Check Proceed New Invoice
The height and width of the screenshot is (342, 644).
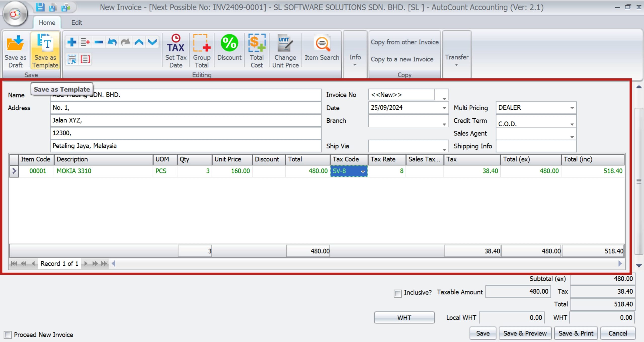8,334
